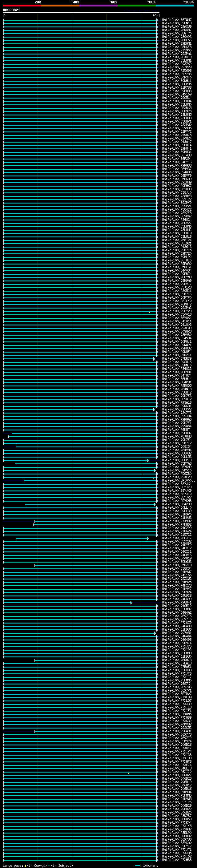Select hit label UniRef100_B9NHL1
Image resolution: width=197 pixels, height=868 pixels.
[177, 81]
